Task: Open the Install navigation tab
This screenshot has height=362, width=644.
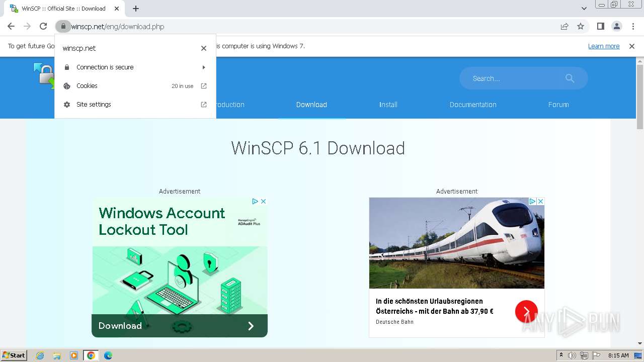Action: click(x=388, y=105)
